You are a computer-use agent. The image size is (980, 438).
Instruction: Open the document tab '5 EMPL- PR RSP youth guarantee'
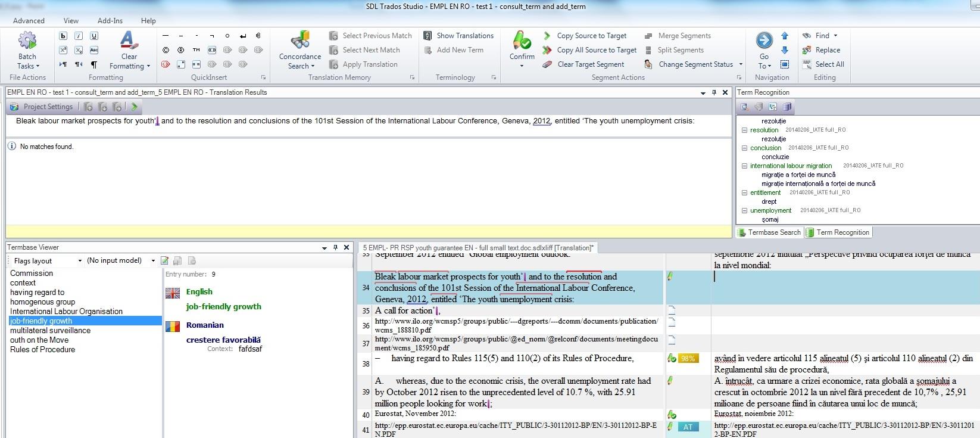478,247
